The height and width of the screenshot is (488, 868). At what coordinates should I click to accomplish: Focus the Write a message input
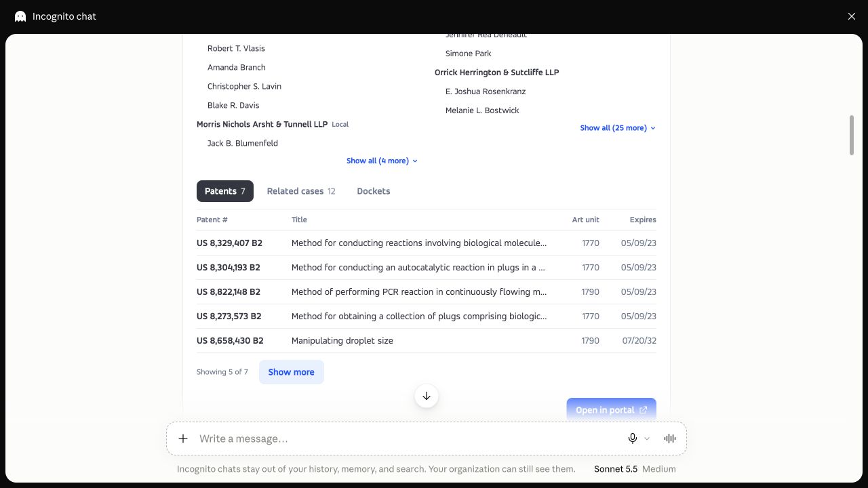[407, 439]
